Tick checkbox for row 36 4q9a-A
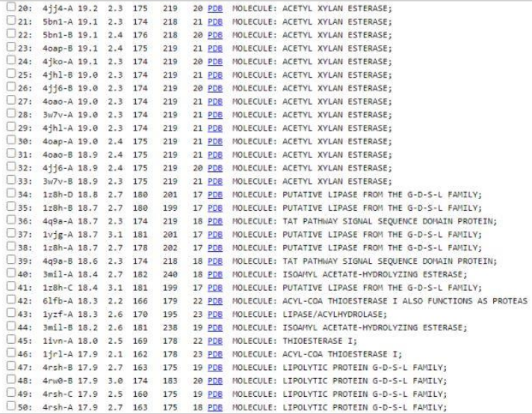The image size is (532, 414). [10, 221]
